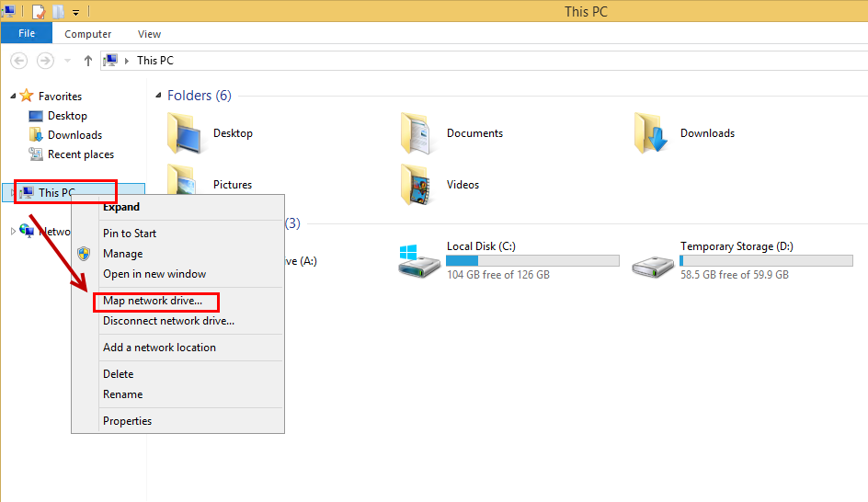Click the Properties quick access toolbar icon
The height and width of the screenshot is (502, 868).
(x=39, y=11)
